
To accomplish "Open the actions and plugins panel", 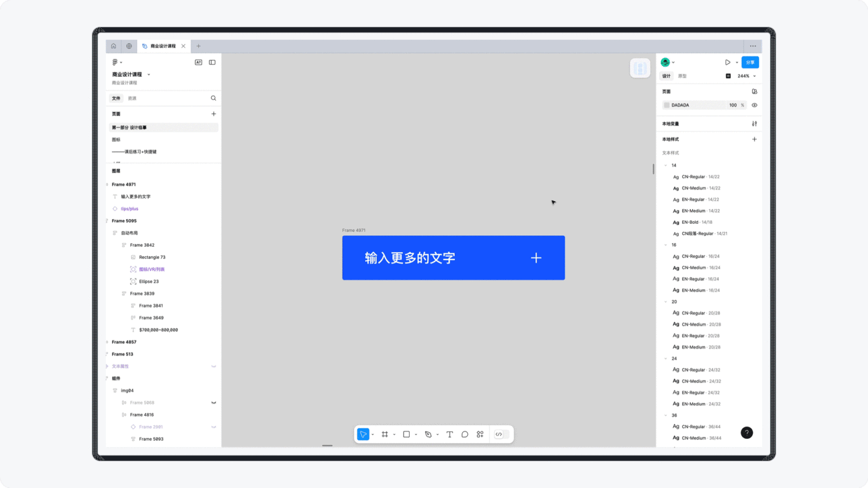I will 480,434.
